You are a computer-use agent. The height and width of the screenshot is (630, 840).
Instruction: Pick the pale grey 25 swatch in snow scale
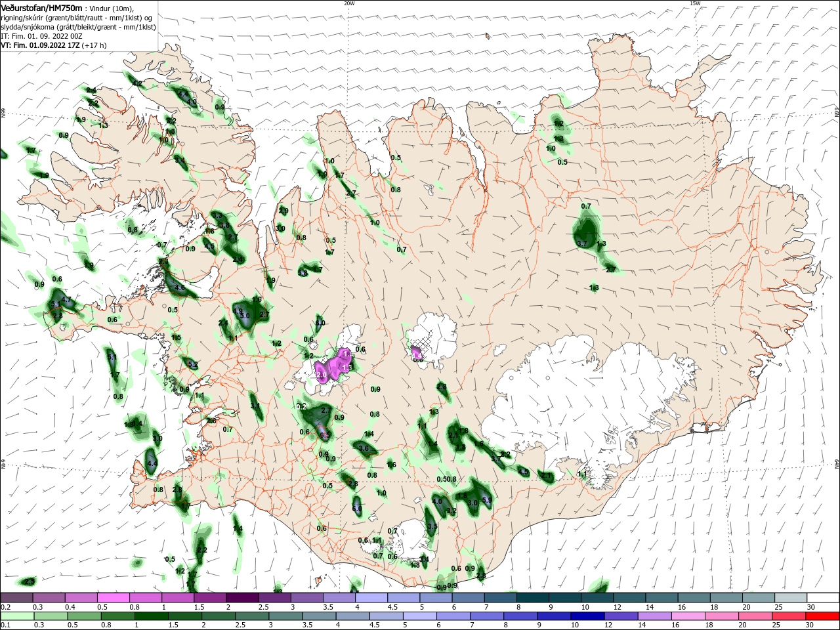tap(791, 598)
